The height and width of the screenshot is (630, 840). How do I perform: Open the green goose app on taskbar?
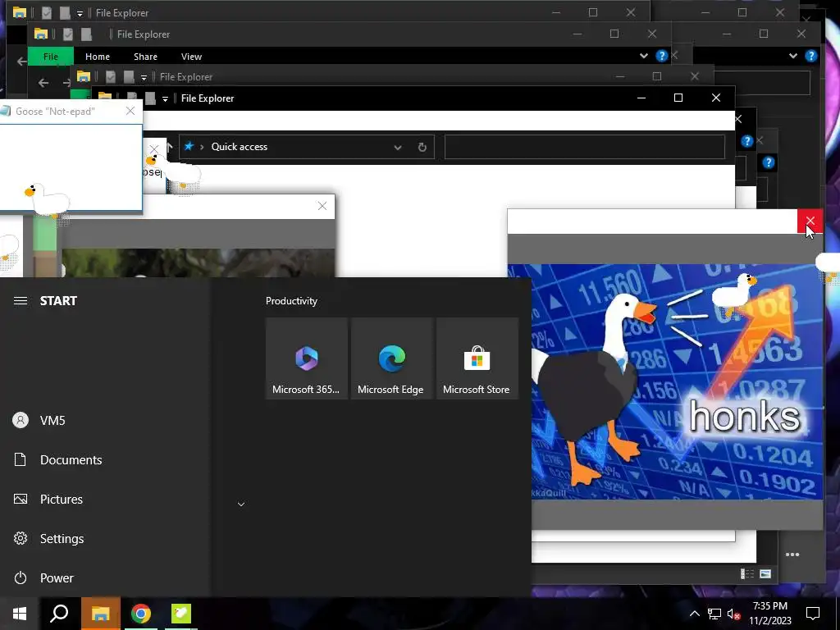pos(181,614)
